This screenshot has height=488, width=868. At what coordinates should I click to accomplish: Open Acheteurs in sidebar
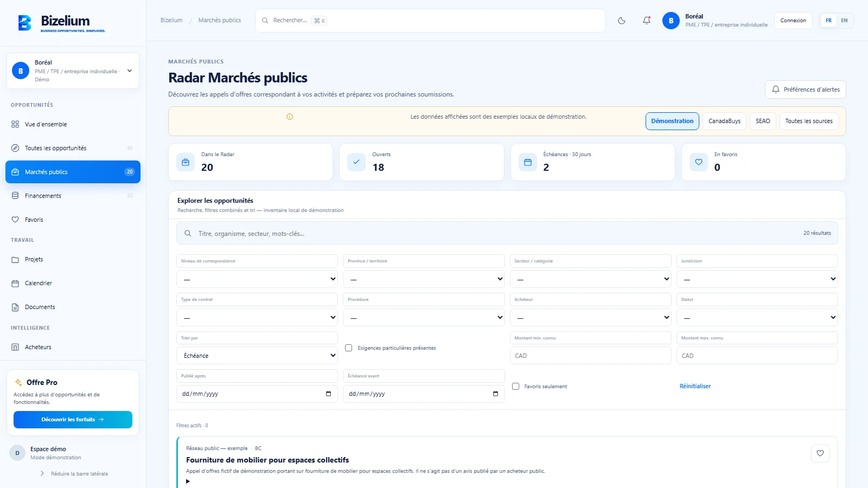click(73, 347)
